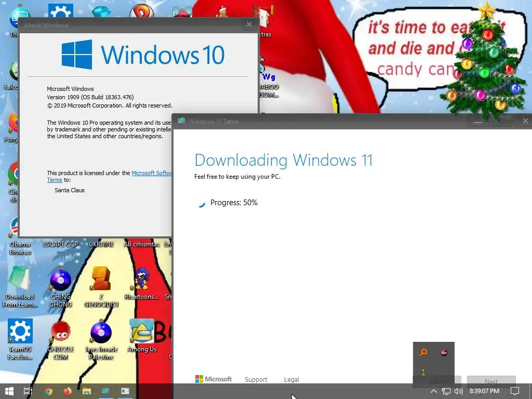Open the volume control in system tray
This screenshot has width=532, height=399.
(458, 391)
